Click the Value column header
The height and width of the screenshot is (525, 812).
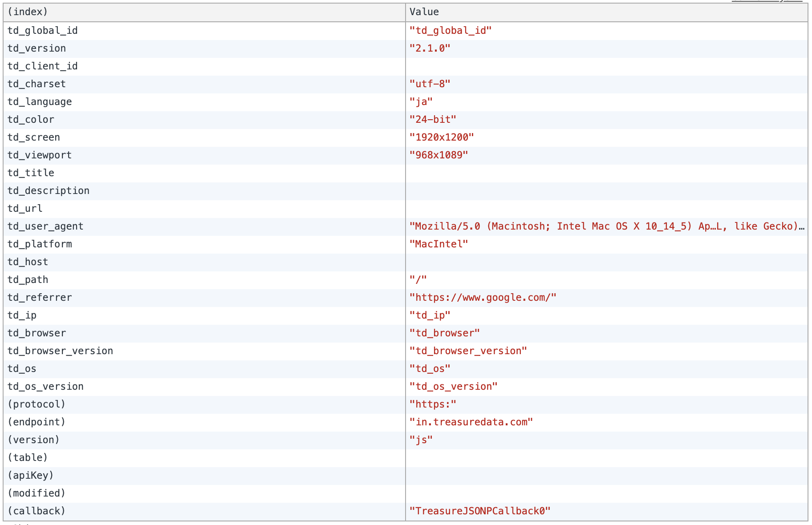pos(606,12)
